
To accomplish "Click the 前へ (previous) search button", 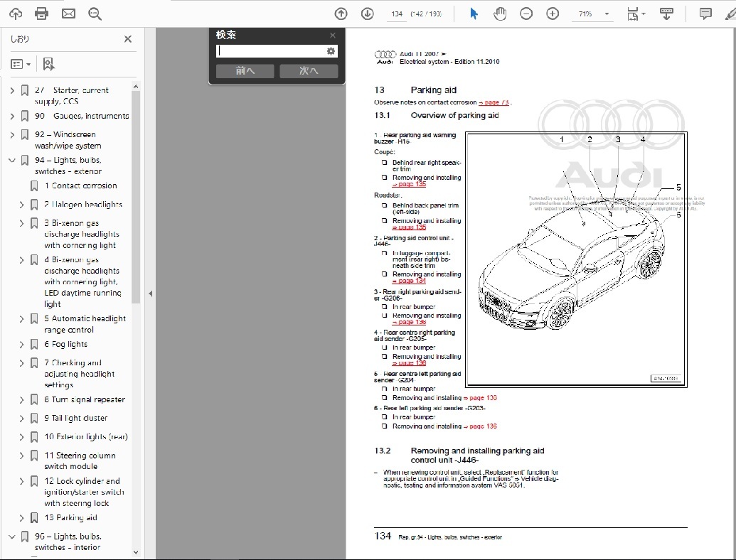I will (245, 71).
